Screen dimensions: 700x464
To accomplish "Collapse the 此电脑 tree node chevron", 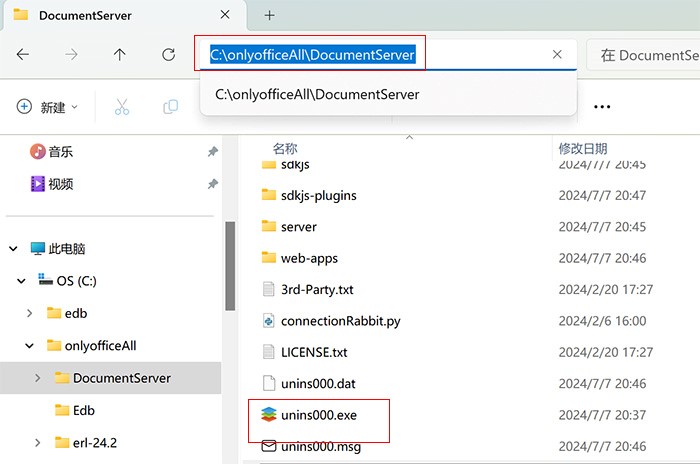I will (13, 248).
